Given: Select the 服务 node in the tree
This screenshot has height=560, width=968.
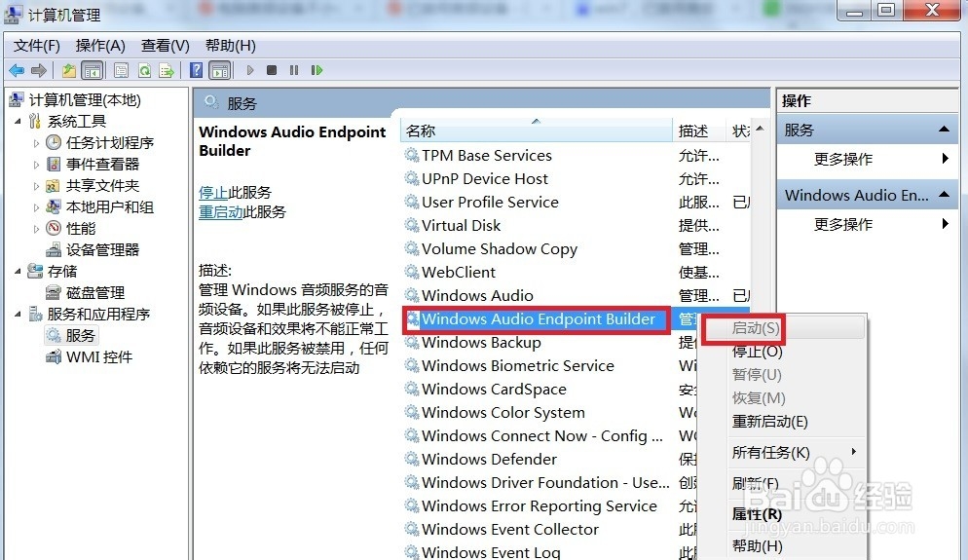Looking at the screenshot, I should 80,335.
